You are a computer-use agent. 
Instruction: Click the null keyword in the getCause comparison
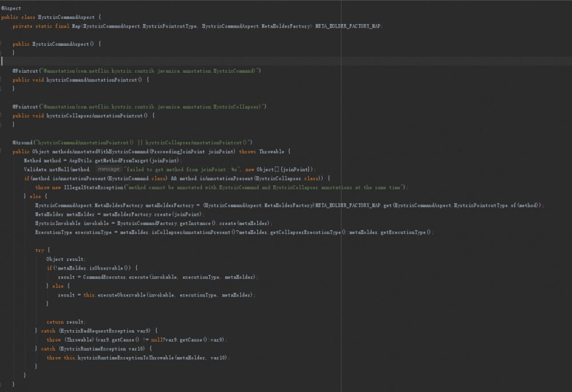tap(157, 340)
